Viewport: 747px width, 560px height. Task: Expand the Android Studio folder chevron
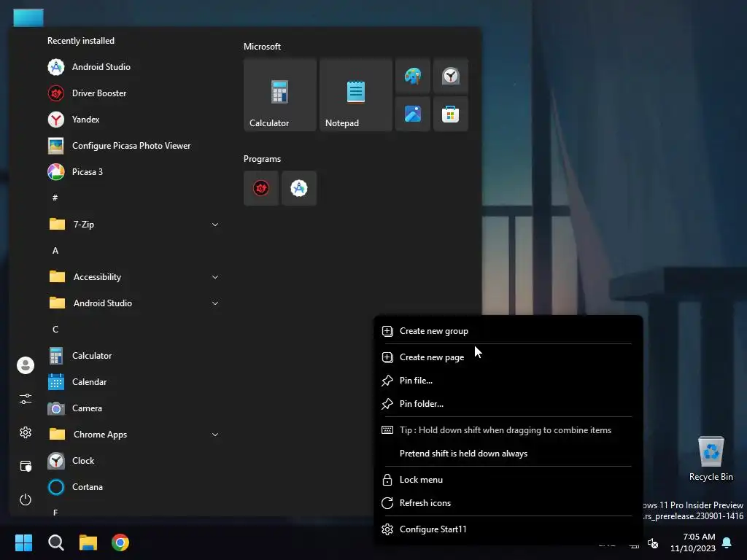[x=215, y=303]
